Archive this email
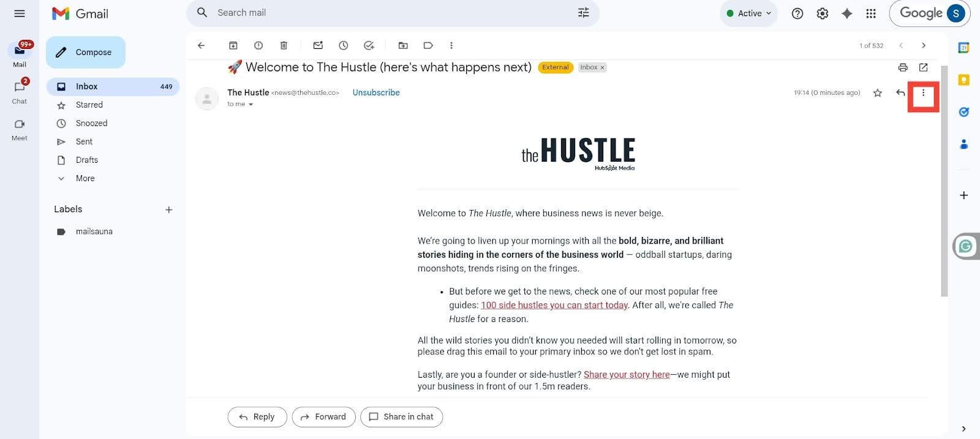 [233, 45]
